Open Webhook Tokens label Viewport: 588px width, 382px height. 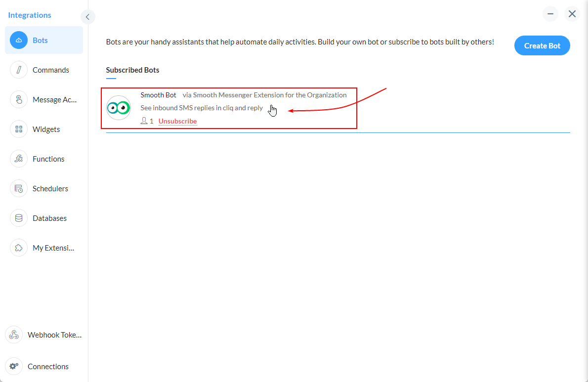tap(54, 335)
